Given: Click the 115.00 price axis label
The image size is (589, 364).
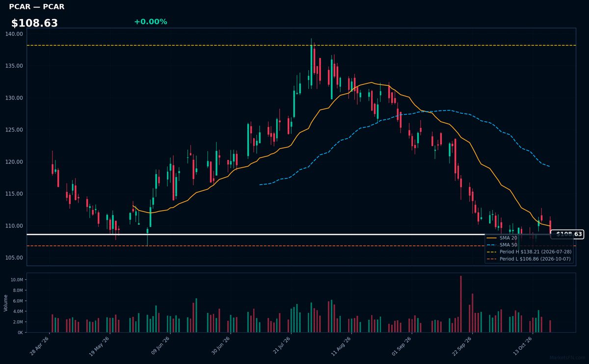Looking at the screenshot, I should 14,194.
